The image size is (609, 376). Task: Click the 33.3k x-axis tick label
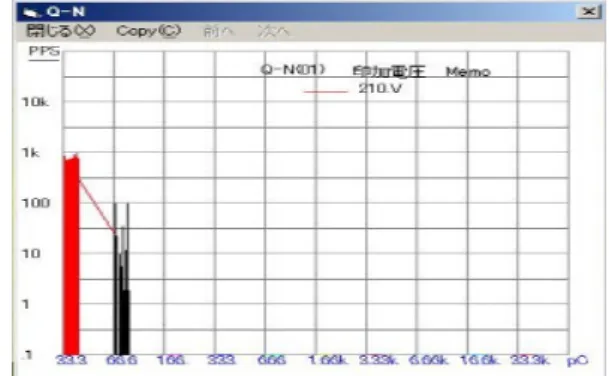pos(530,360)
